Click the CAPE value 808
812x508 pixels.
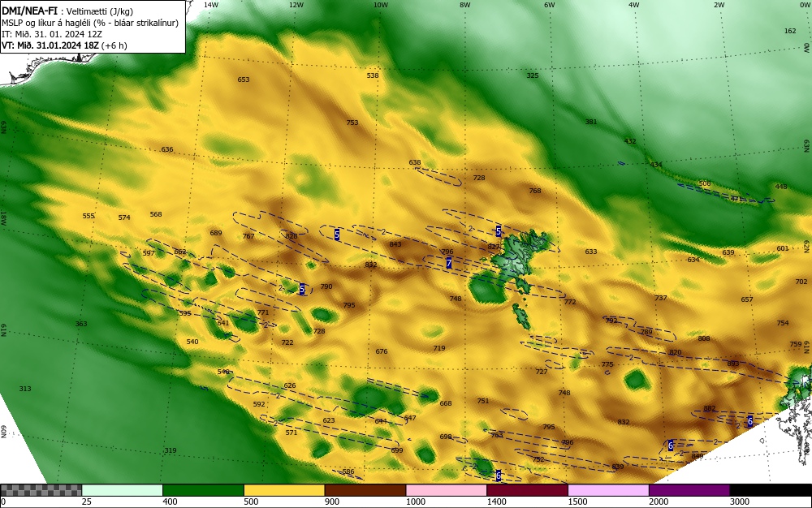tap(704, 339)
